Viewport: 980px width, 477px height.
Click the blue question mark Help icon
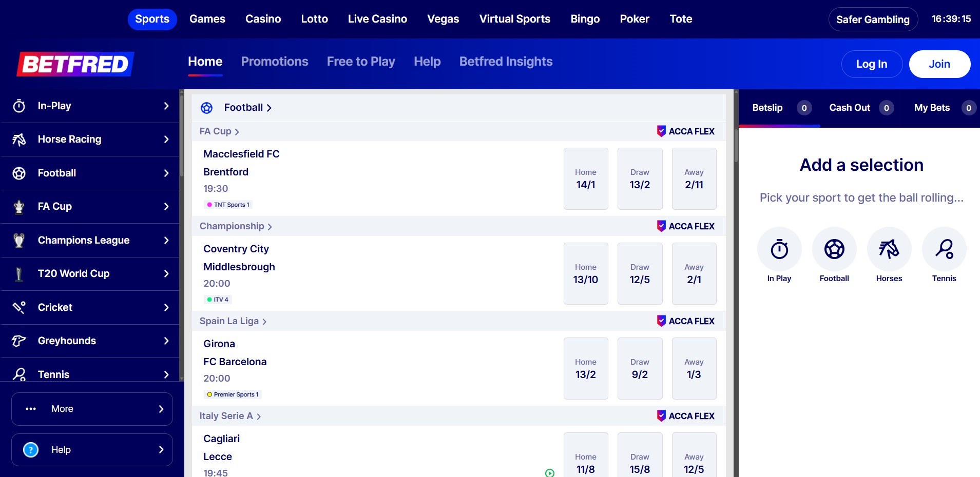coord(31,450)
